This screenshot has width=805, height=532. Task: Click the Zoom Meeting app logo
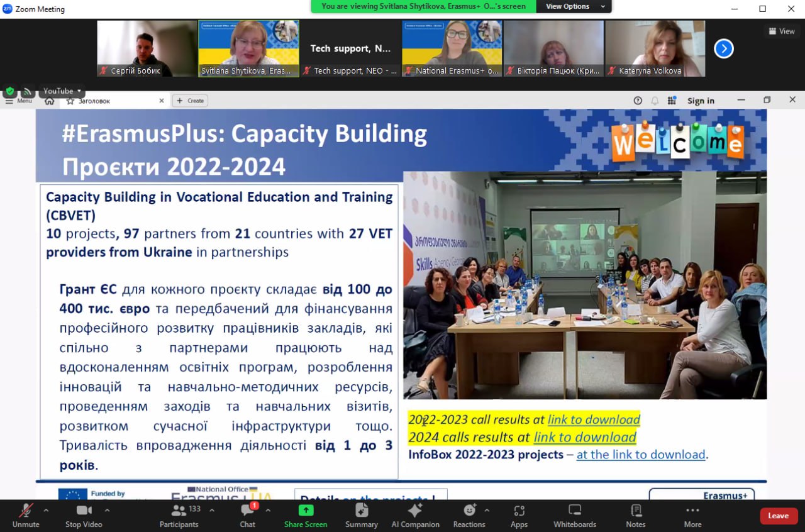point(8,9)
